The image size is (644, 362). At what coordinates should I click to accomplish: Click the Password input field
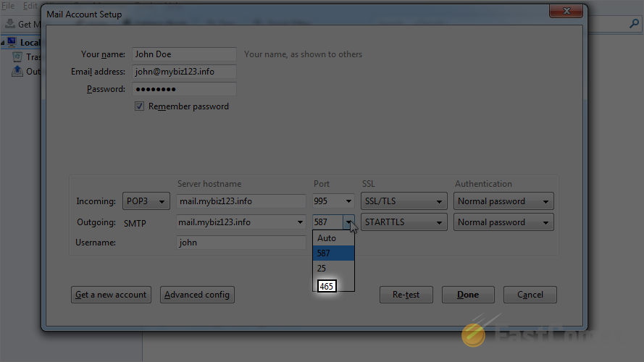(184, 89)
